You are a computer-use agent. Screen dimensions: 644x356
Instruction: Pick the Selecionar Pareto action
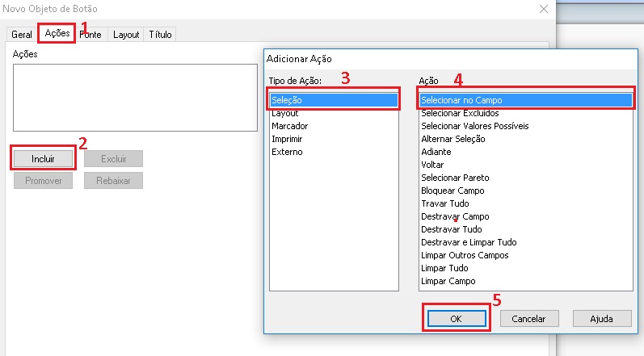[x=455, y=178]
